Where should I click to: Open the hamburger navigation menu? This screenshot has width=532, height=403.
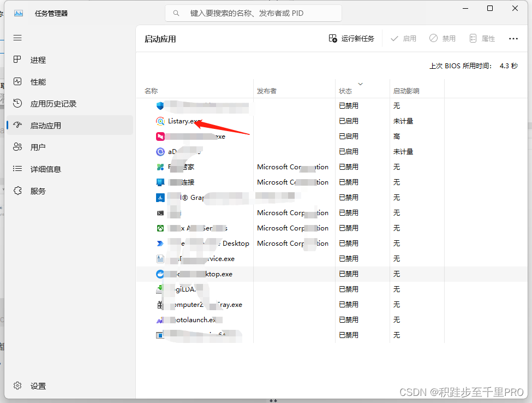point(17,38)
